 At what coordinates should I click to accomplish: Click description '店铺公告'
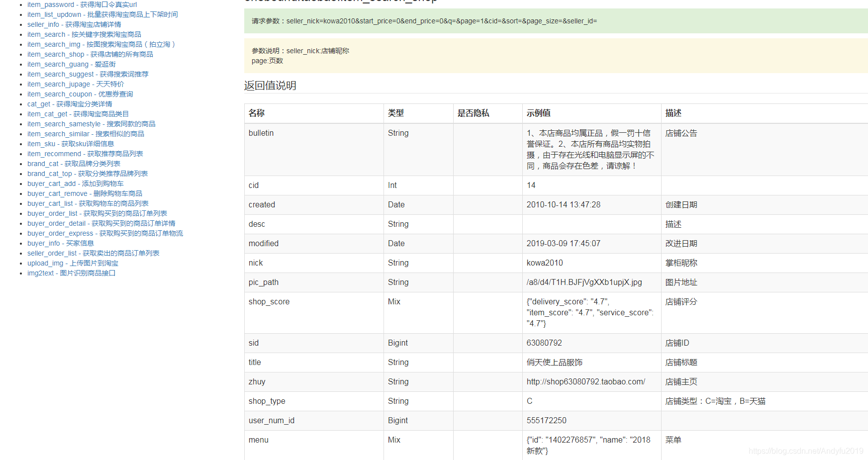coord(681,133)
